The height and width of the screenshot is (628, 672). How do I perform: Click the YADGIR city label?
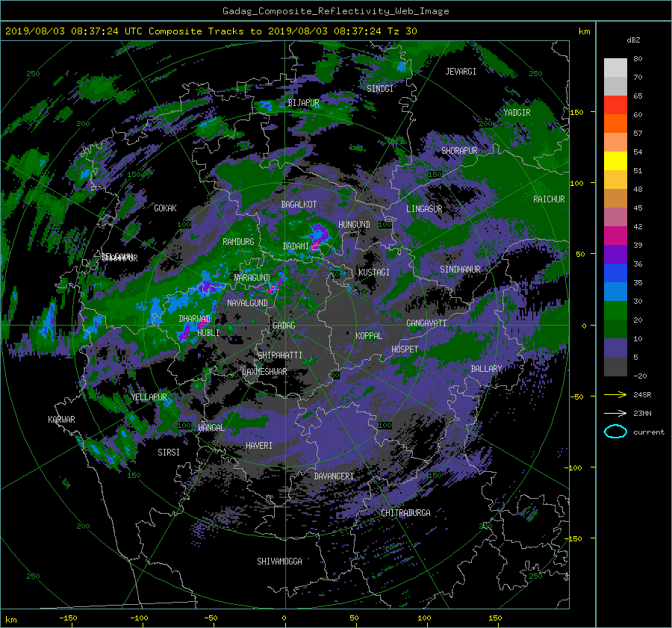[x=517, y=113]
